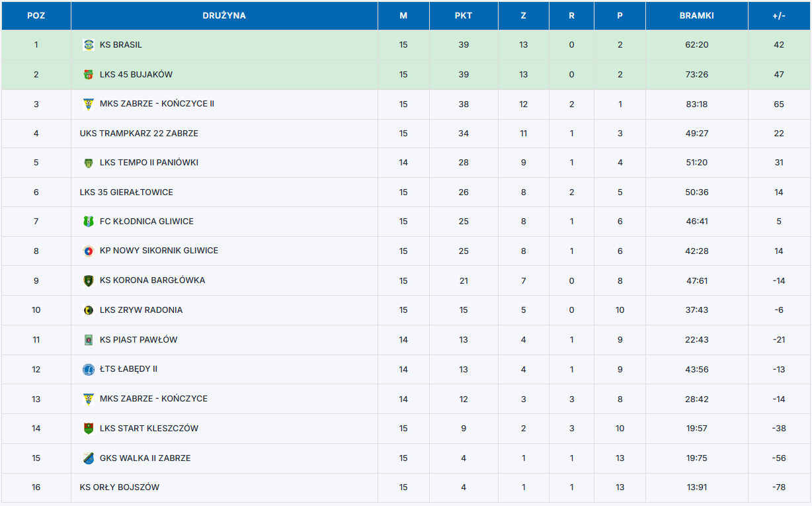
Task: Click the LKS Zryw Radonia logo
Action: (88, 310)
